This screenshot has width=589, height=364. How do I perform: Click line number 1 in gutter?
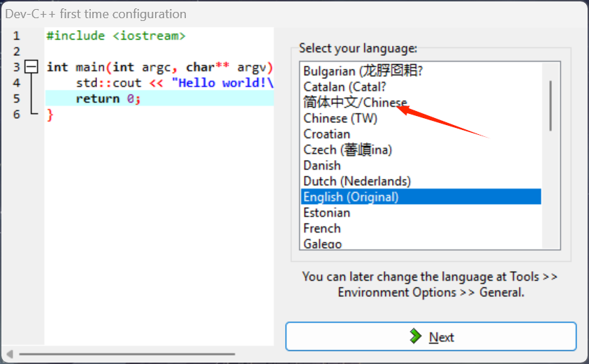[17, 36]
